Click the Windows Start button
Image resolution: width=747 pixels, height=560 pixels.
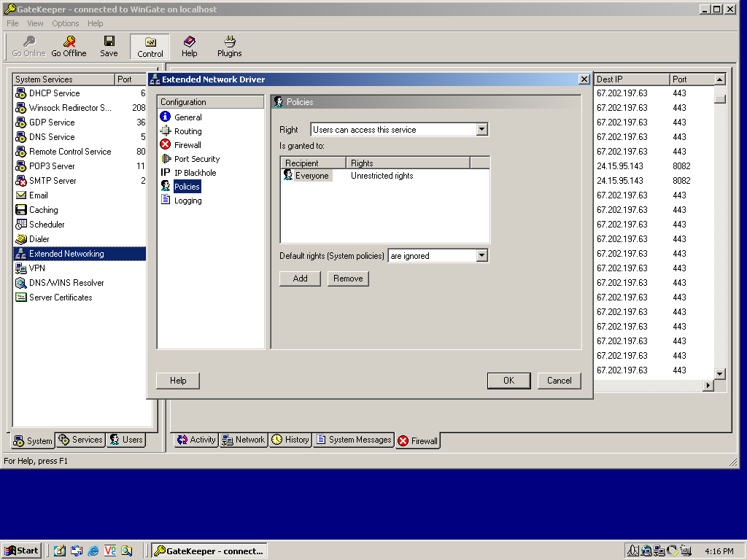click(x=21, y=551)
